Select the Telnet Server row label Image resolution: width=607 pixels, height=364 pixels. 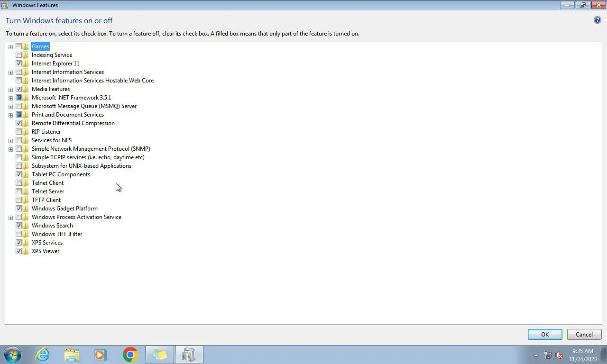pos(48,191)
